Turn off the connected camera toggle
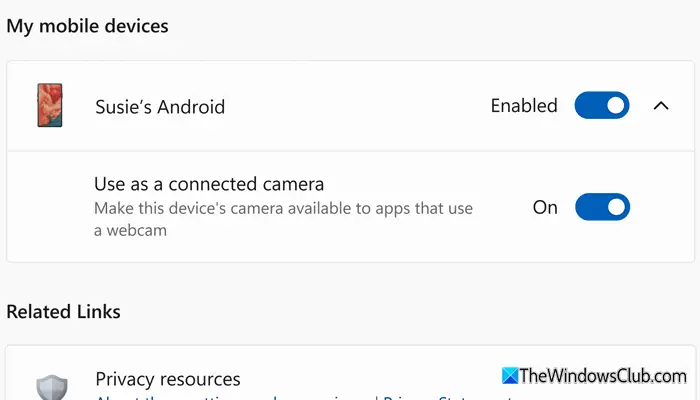The width and height of the screenshot is (700, 400). click(x=601, y=207)
